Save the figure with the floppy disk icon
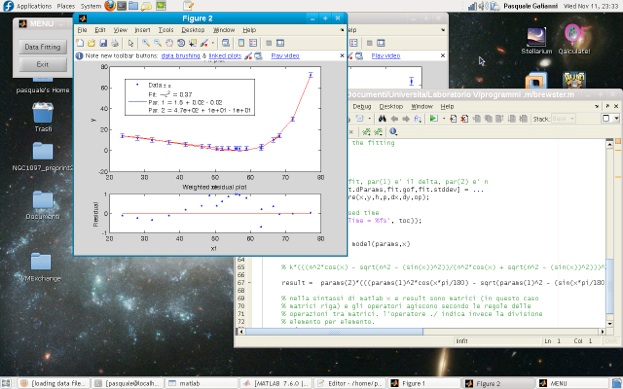Viewport: 623px width, 389px height. [103, 43]
